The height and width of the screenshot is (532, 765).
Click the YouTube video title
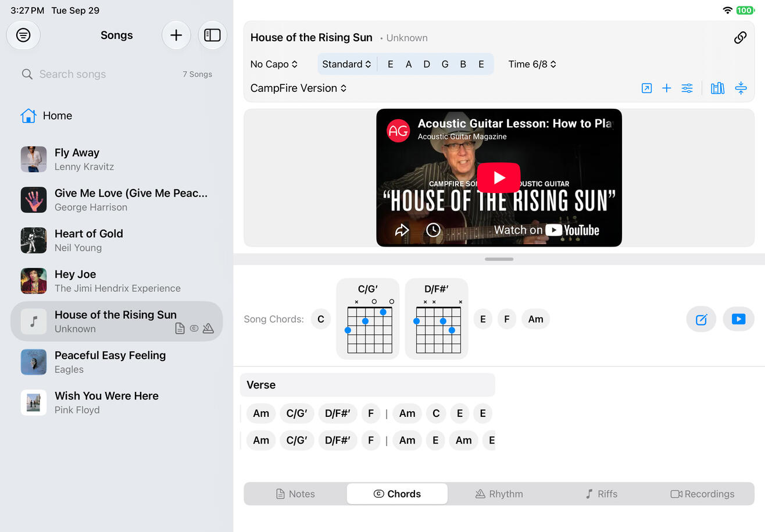click(x=516, y=123)
